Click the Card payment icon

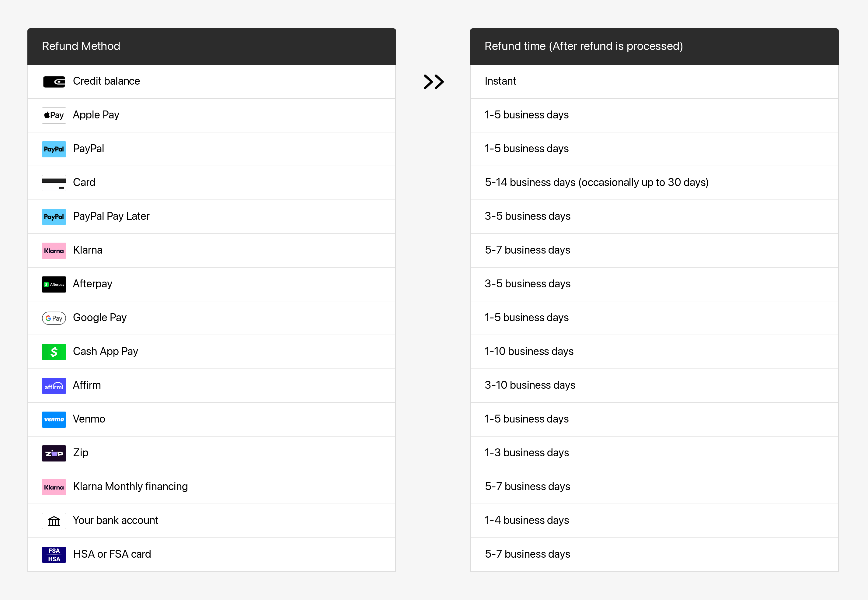pyautogui.click(x=54, y=183)
